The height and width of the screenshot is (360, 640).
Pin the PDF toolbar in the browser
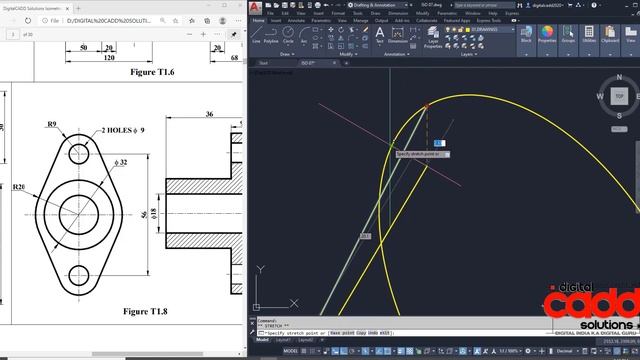pos(234,35)
